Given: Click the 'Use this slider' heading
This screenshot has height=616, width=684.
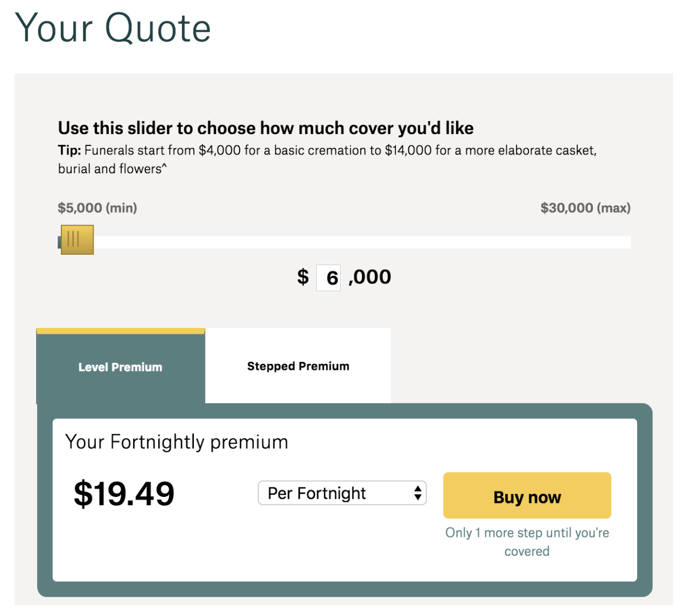Looking at the screenshot, I should point(266,128).
